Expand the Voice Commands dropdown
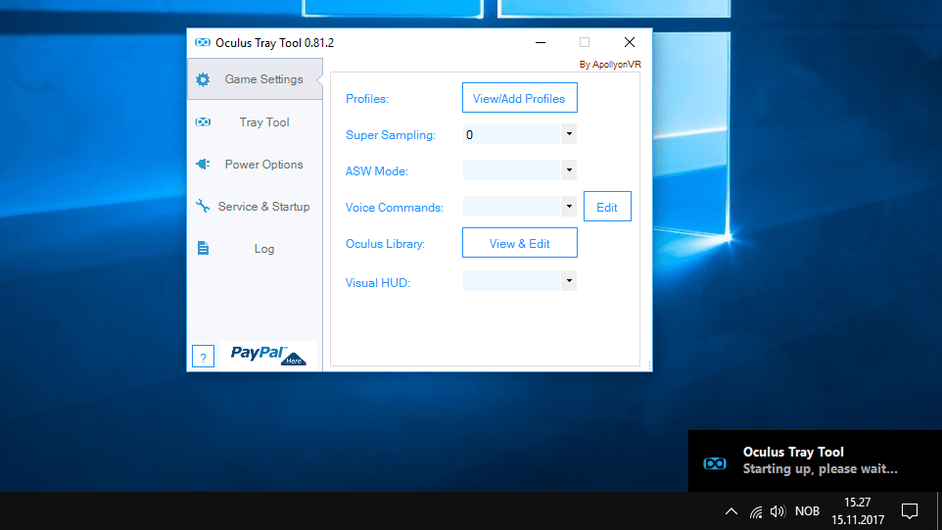This screenshot has height=530, width=942. pos(569,206)
